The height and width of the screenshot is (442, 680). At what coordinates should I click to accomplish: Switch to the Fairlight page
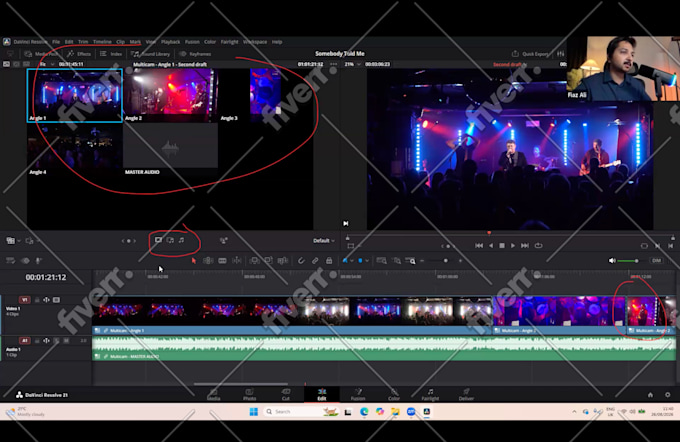tap(430, 394)
